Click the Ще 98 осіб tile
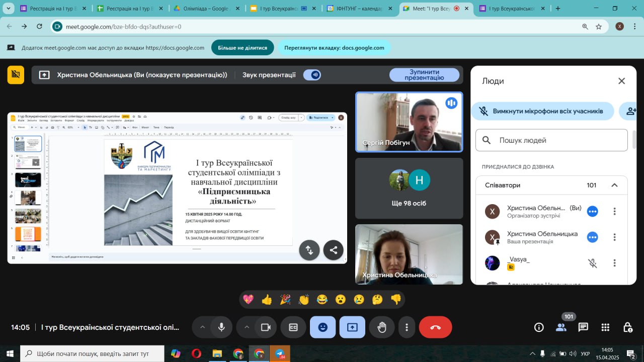 tap(409, 188)
